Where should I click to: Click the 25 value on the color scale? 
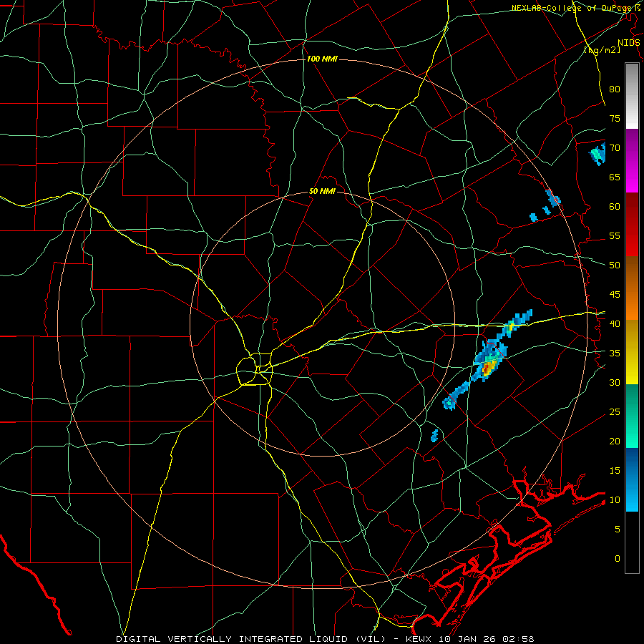[615, 412]
